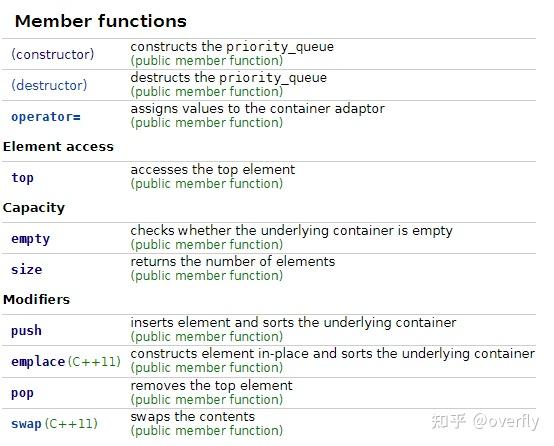This screenshot has width=554, height=446.
Task: Click the emplace member function link
Action: [38, 362]
